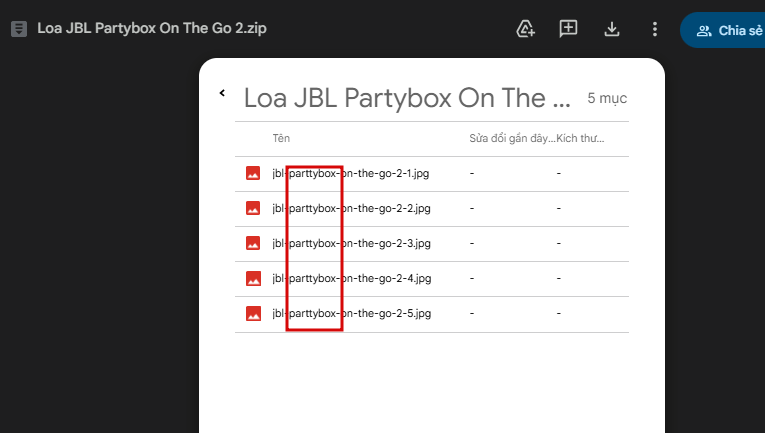Click the image icon for go-2-3.jpg

[253, 243]
